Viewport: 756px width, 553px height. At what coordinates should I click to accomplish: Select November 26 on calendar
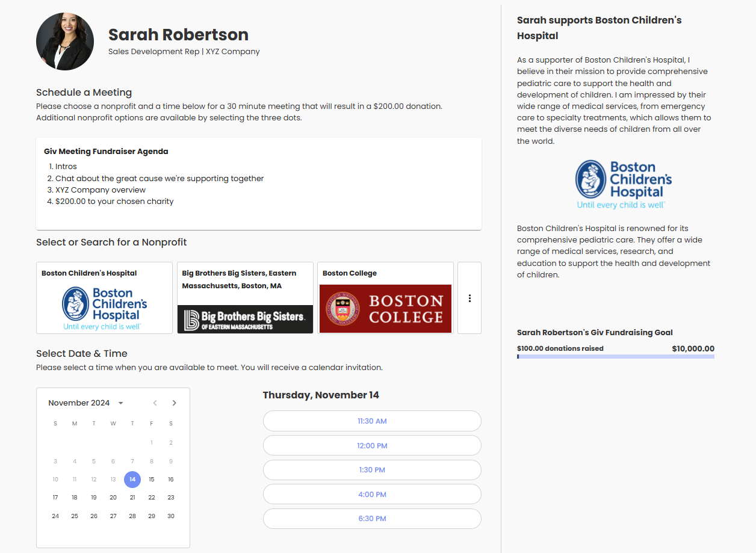tap(94, 516)
